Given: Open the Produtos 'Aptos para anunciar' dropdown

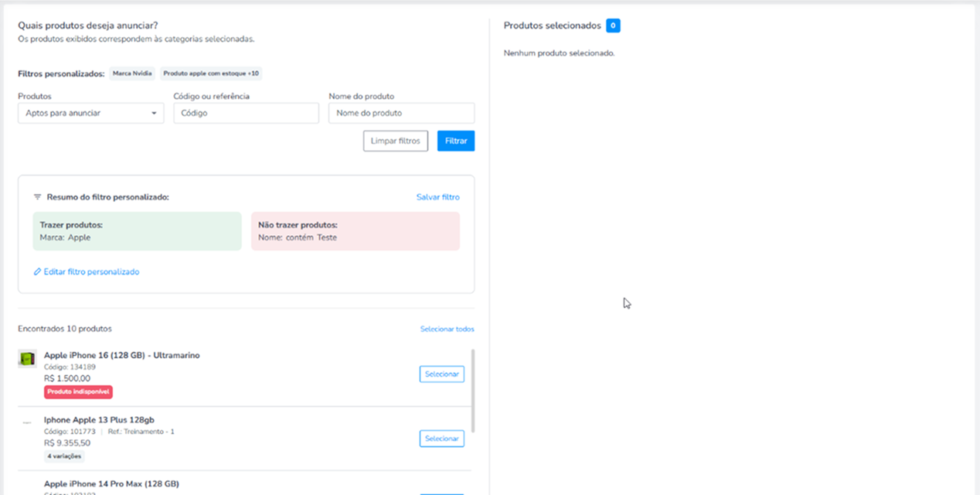Looking at the screenshot, I should tap(90, 113).
